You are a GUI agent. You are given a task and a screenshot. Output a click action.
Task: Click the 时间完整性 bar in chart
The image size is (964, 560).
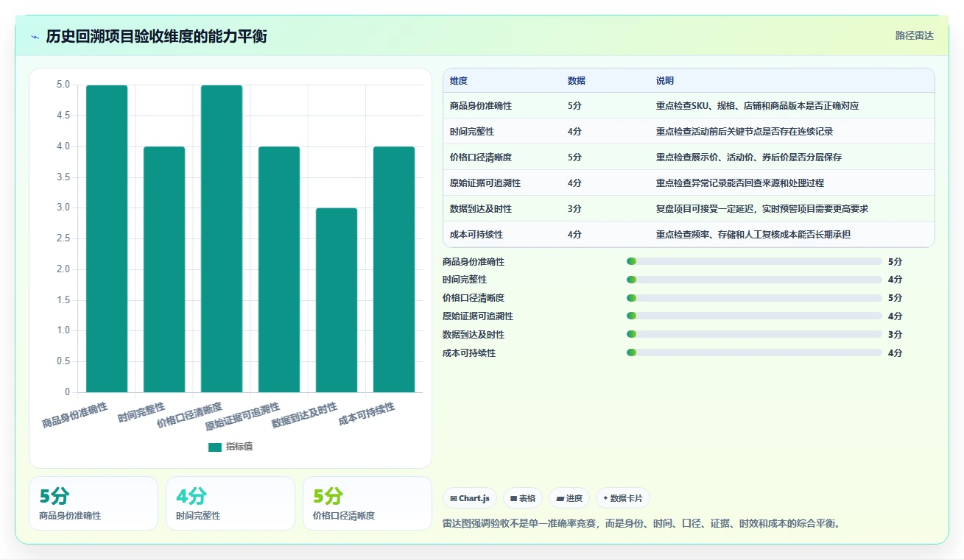[x=164, y=269]
